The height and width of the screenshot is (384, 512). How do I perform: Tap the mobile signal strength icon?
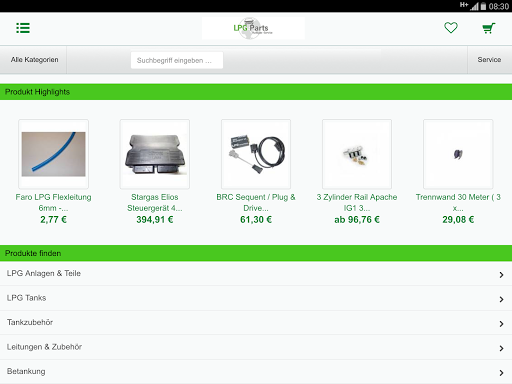(474, 6)
